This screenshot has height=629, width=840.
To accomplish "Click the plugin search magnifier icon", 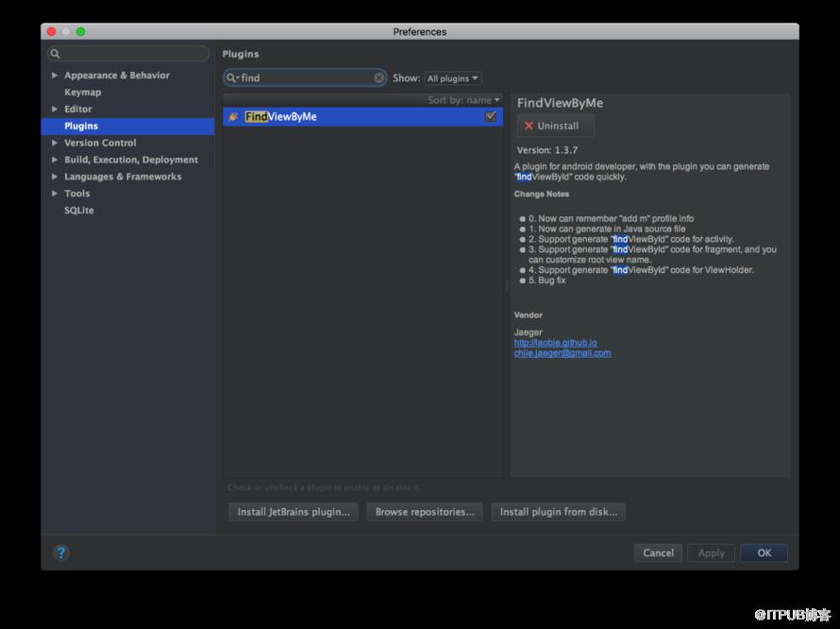I will tap(231, 77).
